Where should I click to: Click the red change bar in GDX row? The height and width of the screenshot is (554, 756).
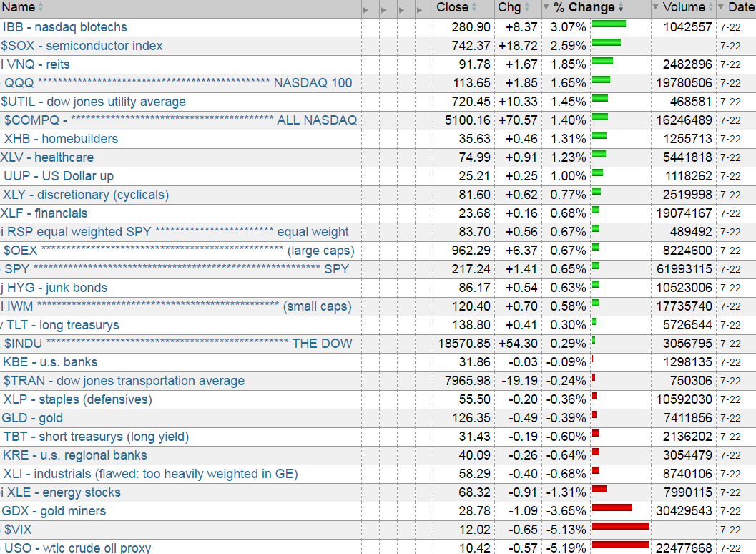point(612,507)
